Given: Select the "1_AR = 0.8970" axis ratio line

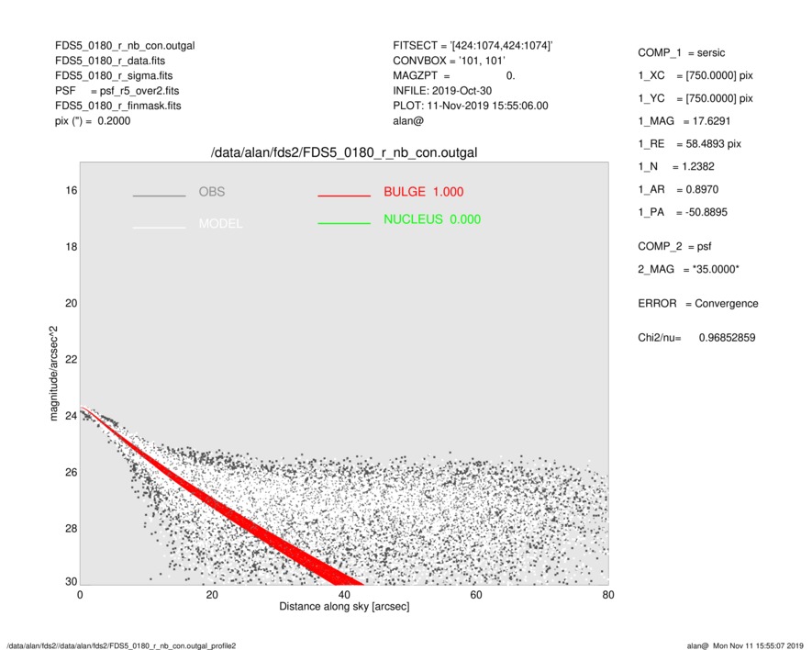Looking at the screenshot, I should (678, 190).
